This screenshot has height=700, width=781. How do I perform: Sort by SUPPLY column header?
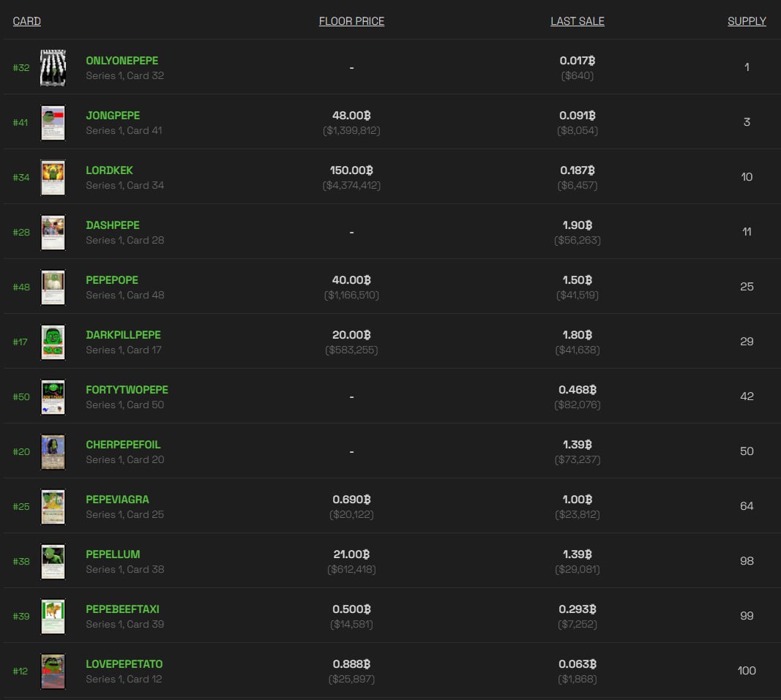747,21
